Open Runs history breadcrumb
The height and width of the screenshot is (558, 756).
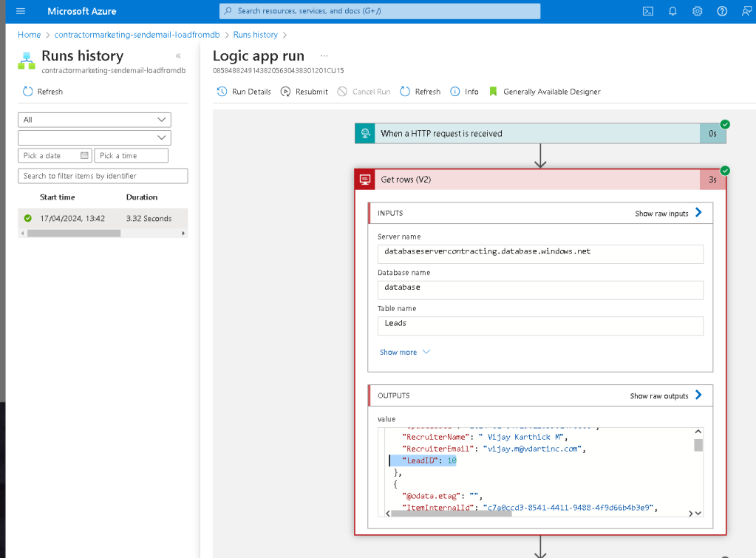pyautogui.click(x=256, y=35)
